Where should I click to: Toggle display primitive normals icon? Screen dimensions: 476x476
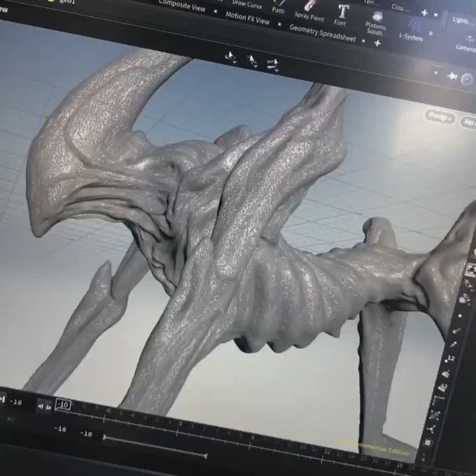[446, 373]
